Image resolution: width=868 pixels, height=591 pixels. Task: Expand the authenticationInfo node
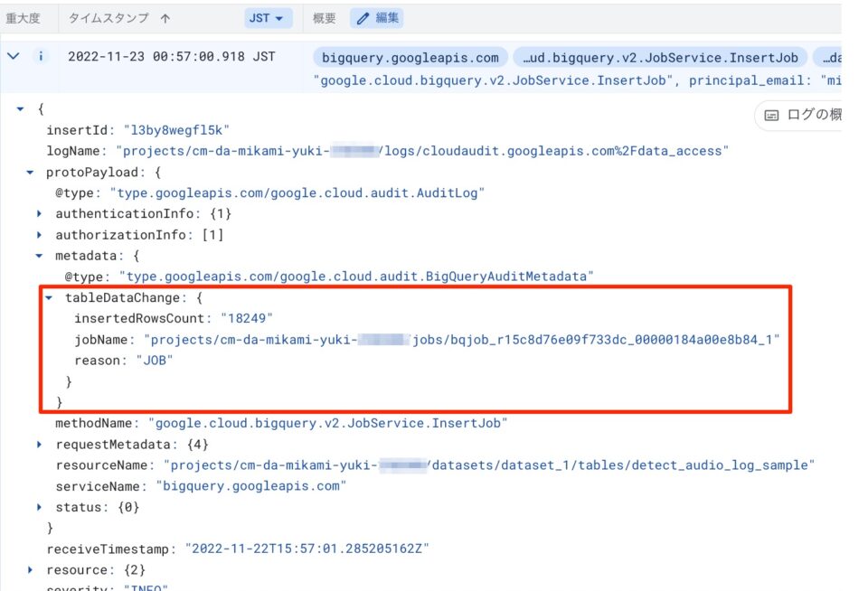point(41,213)
